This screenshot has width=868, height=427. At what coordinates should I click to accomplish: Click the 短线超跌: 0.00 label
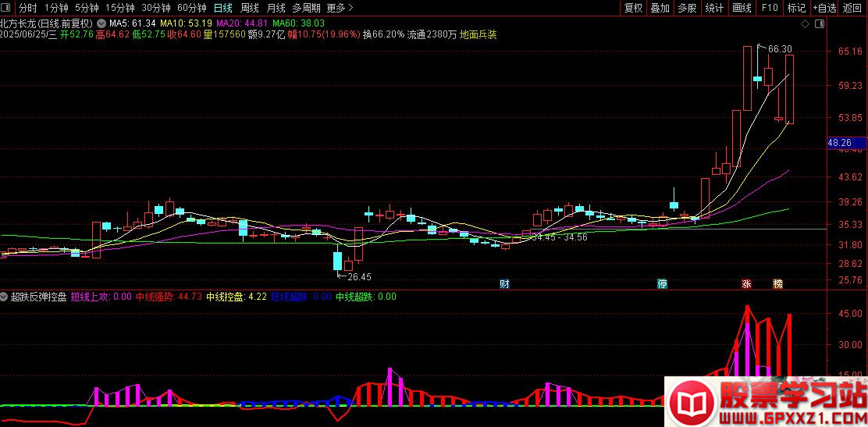pyautogui.click(x=301, y=297)
